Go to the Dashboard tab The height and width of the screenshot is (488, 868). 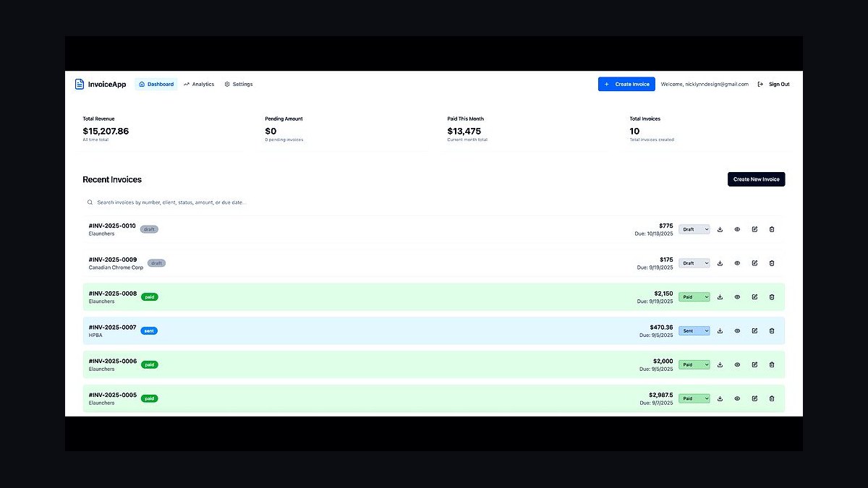pyautogui.click(x=156, y=85)
